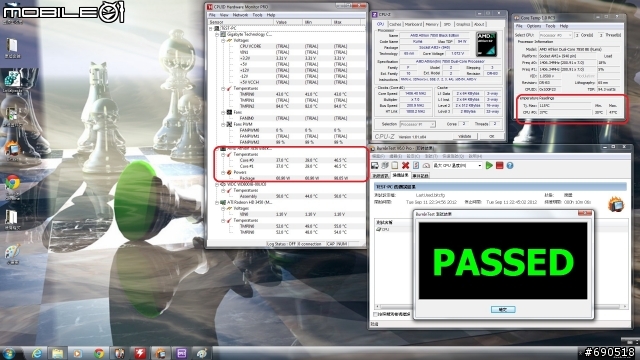Close the BurnInTest PASSED result dialog
Image resolution: width=640 pixels, height=360 pixels.
pos(584,213)
